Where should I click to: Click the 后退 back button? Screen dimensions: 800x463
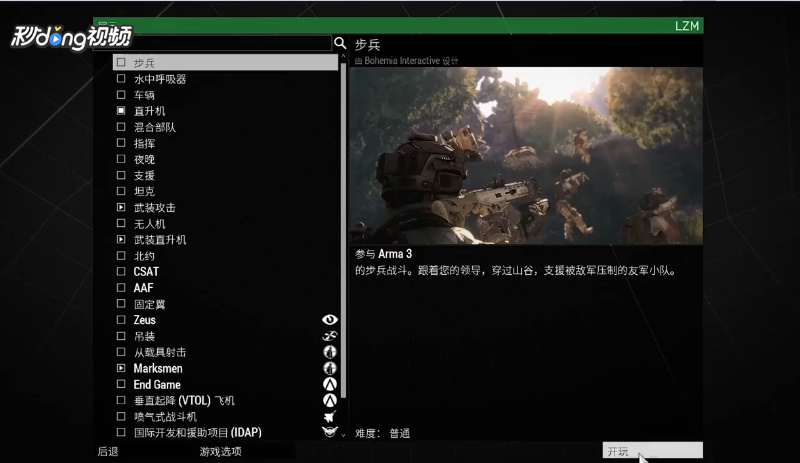tap(108, 451)
